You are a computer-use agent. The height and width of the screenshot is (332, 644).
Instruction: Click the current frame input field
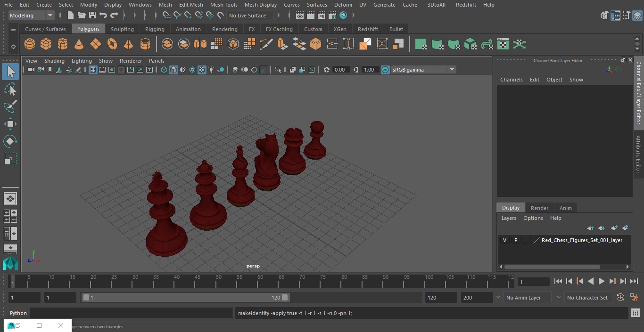coord(533,282)
